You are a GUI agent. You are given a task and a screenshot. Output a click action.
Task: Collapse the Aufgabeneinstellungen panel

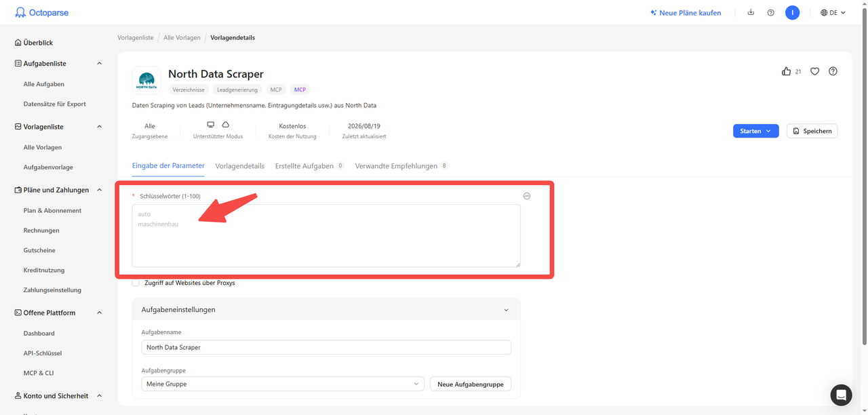tap(506, 310)
